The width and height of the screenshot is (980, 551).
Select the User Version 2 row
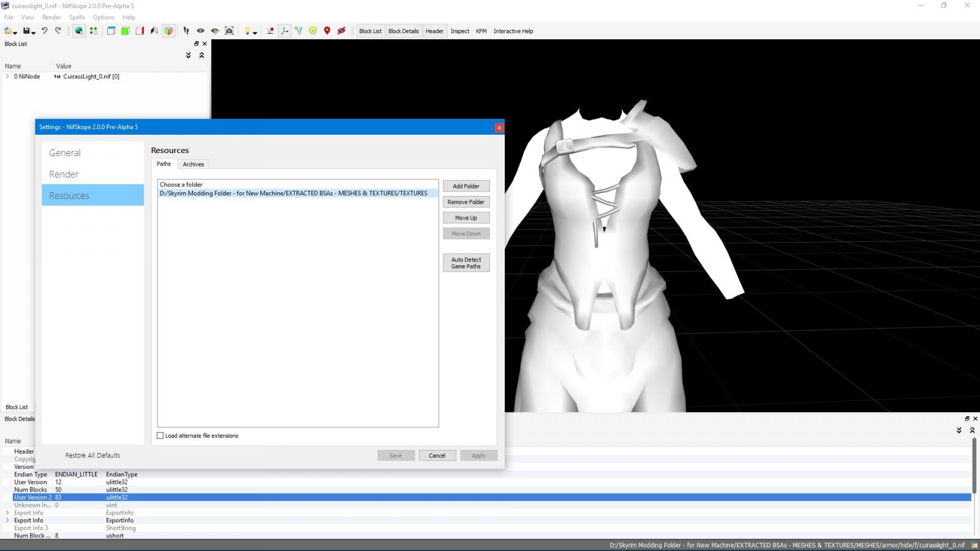point(491,498)
